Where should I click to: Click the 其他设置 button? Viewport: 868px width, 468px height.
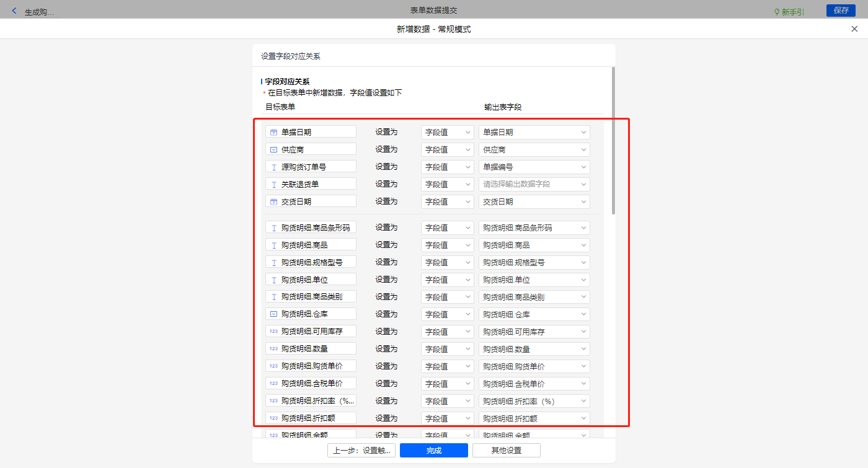click(506, 451)
